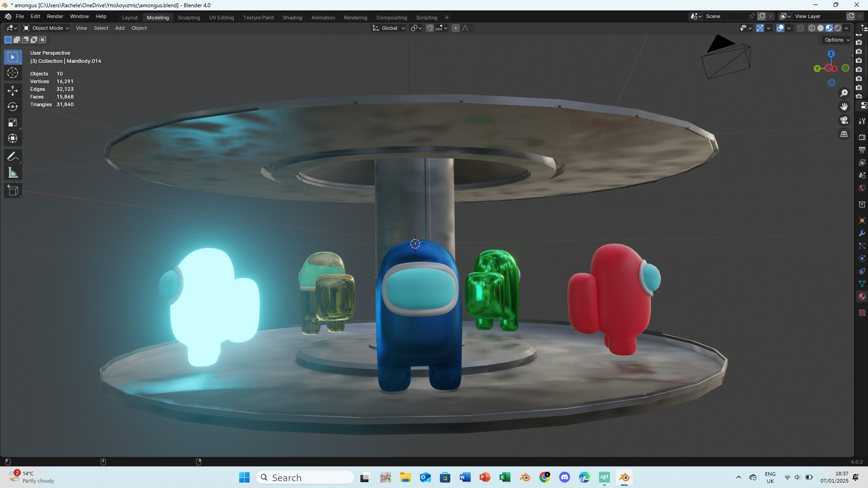868x488 pixels.
Task: Open the Select menu in viewport header
Action: click(x=101, y=28)
